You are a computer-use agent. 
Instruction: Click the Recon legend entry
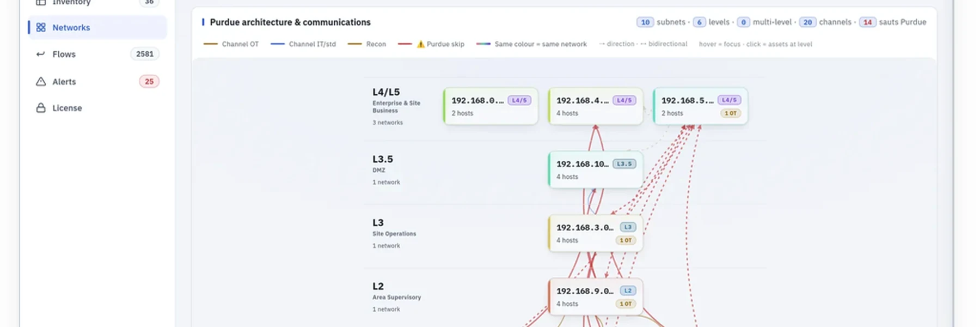367,44
